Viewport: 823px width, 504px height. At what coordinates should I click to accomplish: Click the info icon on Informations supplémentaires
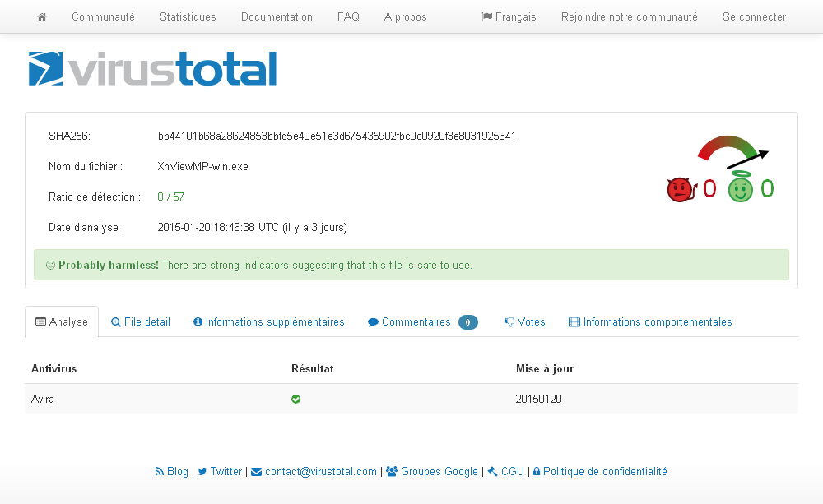pyautogui.click(x=198, y=322)
